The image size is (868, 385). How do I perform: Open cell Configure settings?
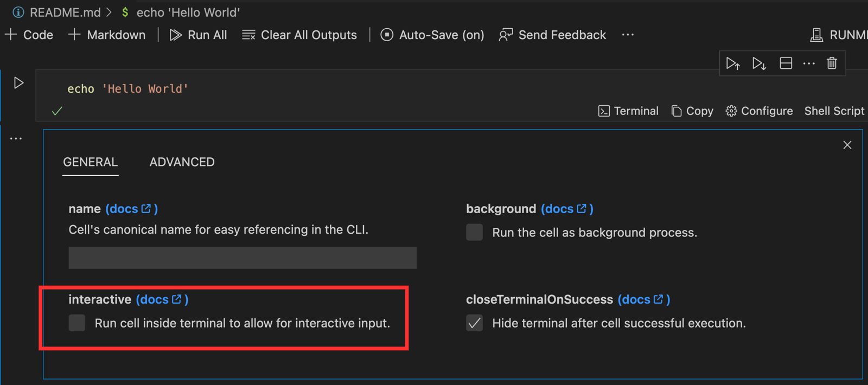(759, 111)
